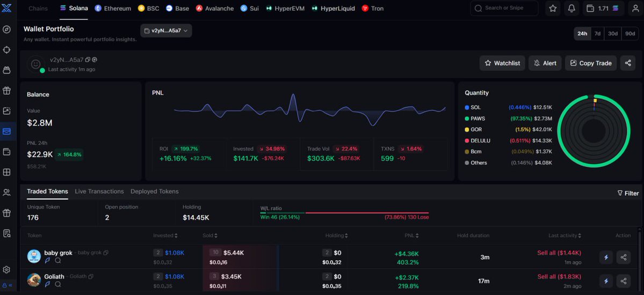Click the X logo at top left
This screenshot has height=295, width=644.
coord(6,8)
